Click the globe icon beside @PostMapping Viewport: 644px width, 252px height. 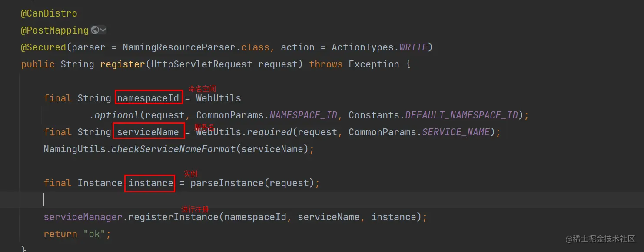95,30
